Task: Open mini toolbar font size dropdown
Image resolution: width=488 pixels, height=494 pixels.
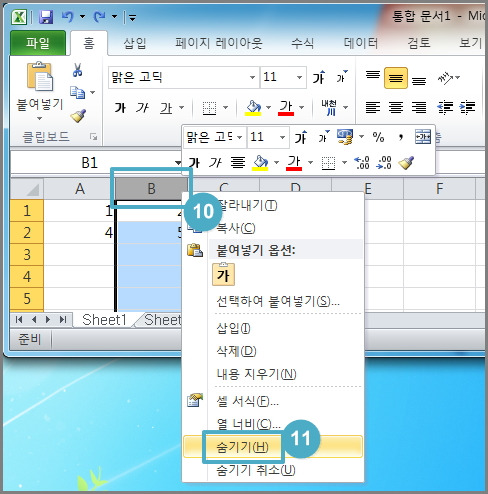Action: tap(282, 137)
